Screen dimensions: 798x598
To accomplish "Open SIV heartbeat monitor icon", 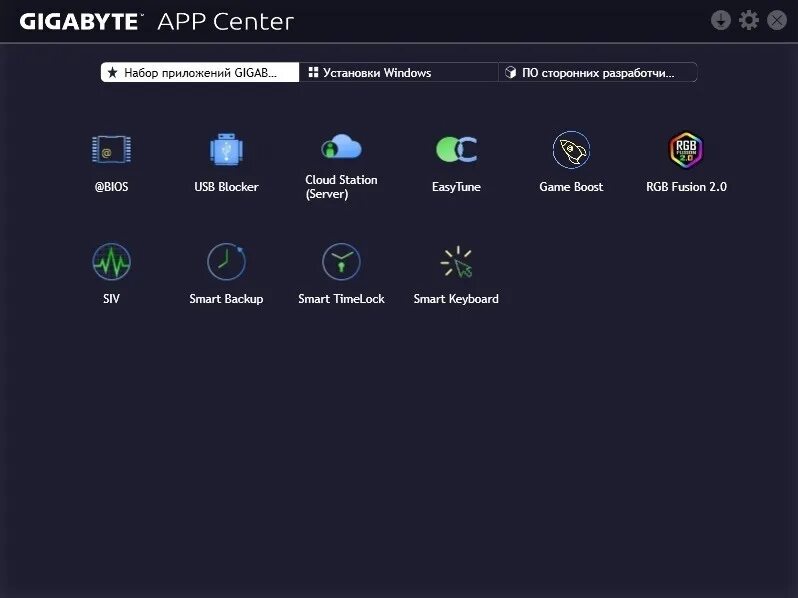I will tap(111, 262).
